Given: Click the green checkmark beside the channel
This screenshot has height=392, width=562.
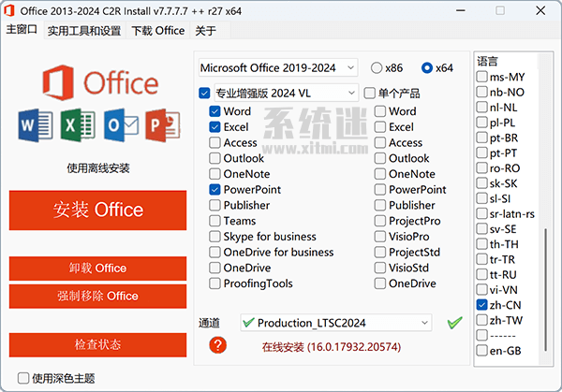Looking at the screenshot, I should [x=454, y=323].
